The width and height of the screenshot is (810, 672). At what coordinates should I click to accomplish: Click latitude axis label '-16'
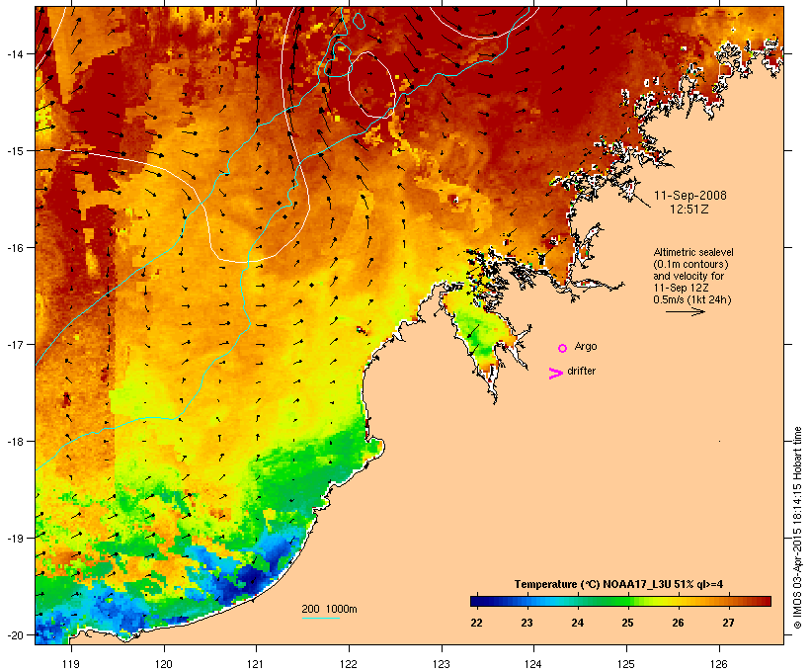[15, 248]
